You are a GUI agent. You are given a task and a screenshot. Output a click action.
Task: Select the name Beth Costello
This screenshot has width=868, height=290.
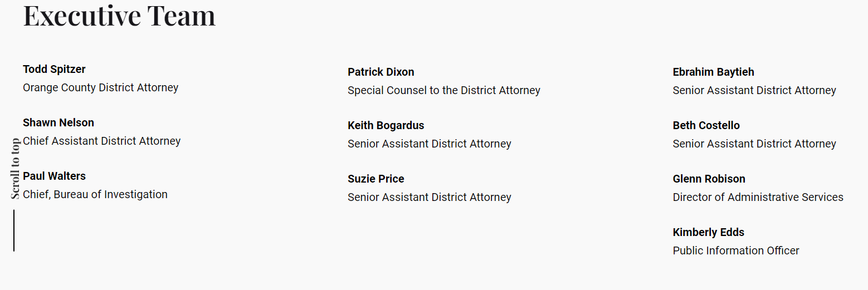(706, 125)
